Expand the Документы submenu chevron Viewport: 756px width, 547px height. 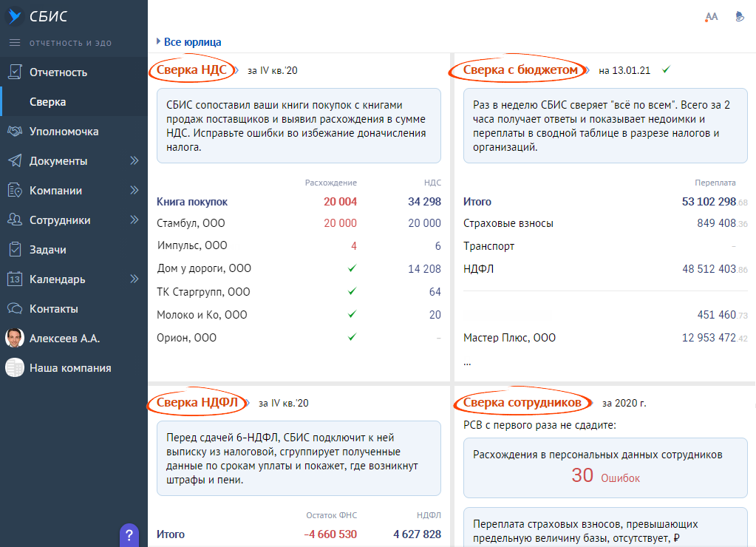tap(134, 160)
